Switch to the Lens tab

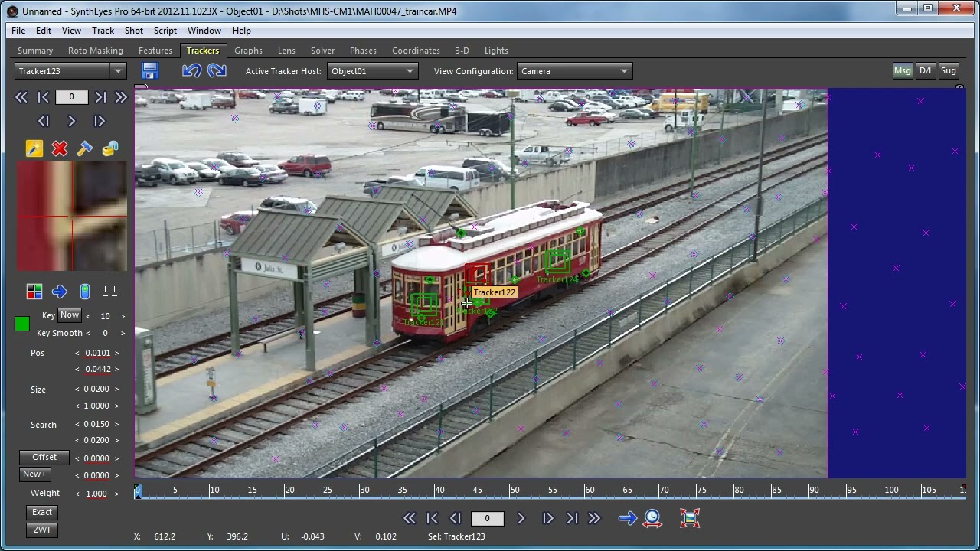point(286,51)
